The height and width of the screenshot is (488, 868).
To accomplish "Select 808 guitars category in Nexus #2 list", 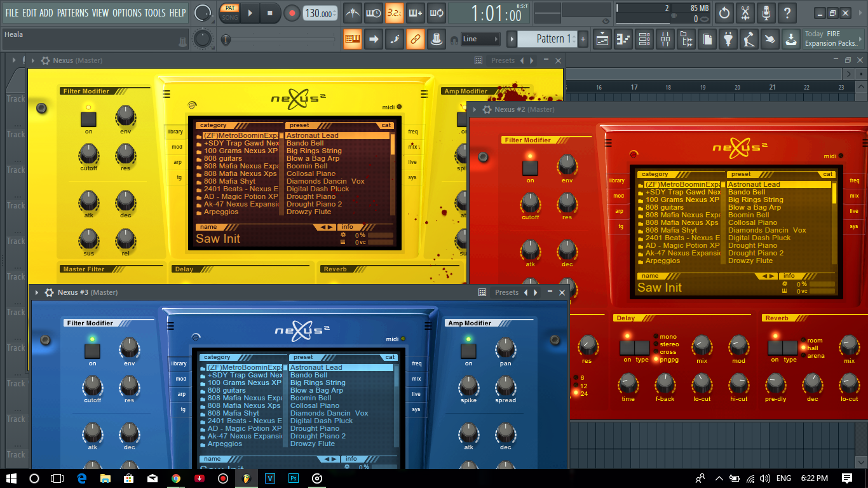I will (665, 207).
